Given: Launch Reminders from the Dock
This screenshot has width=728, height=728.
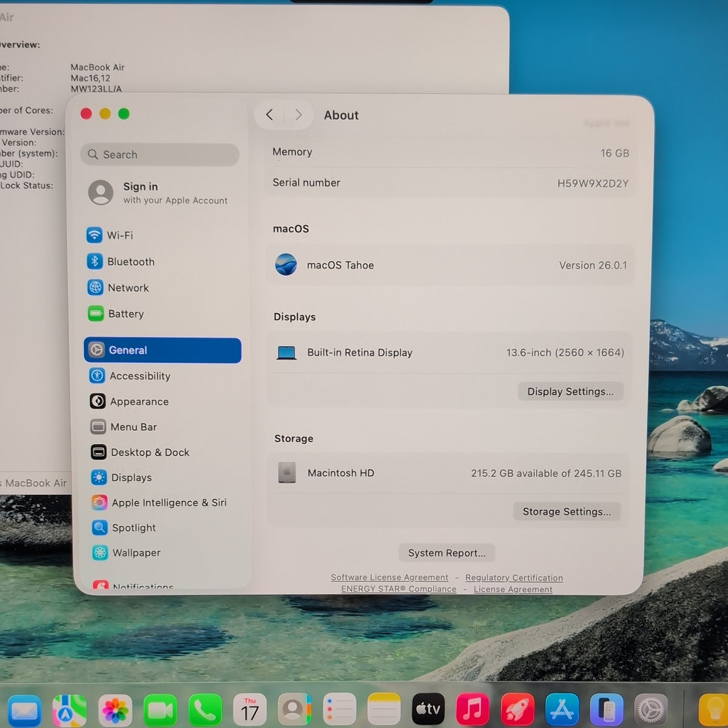Looking at the screenshot, I should point(340,710).
